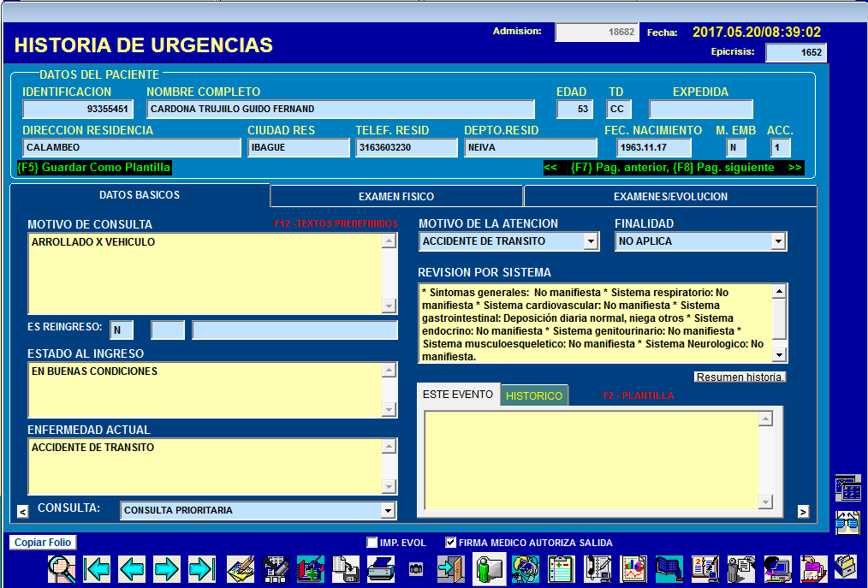Uncheck FIRMA MEDICO AUTORIZA SALIDA checkbox
This screenshot has height=588, width=868.
tap(450, 543)
